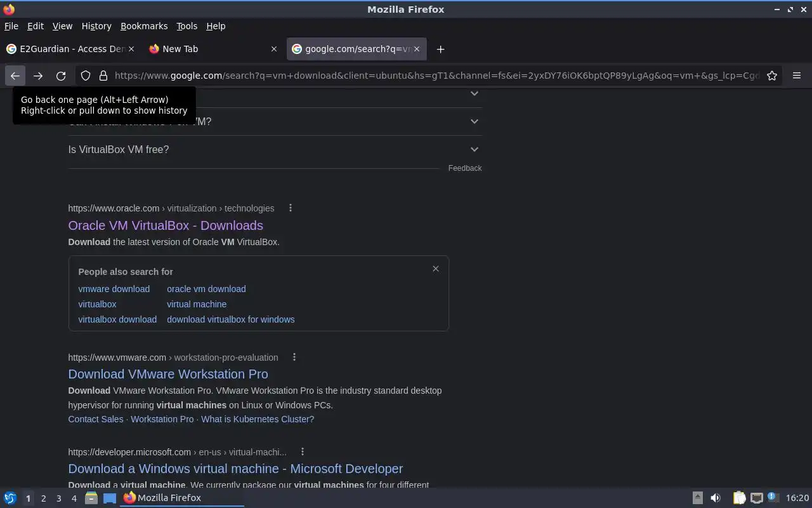Open the clipboard manager tray icon

739,498
